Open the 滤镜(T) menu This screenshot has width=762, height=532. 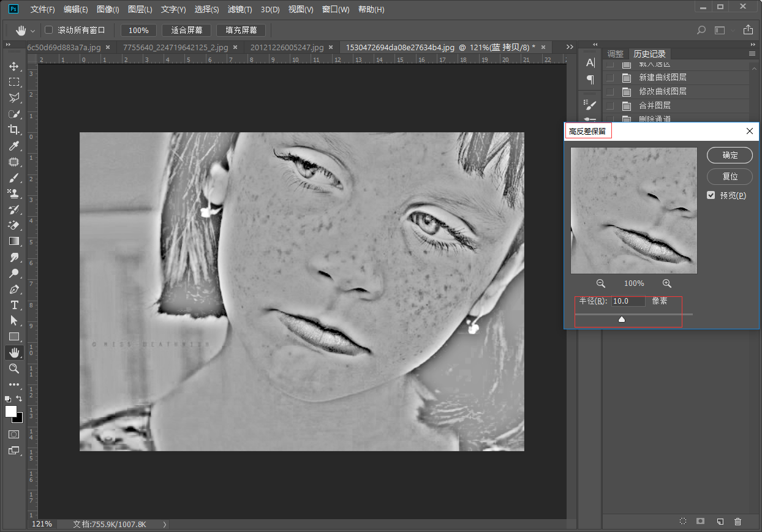pos(240,10)
